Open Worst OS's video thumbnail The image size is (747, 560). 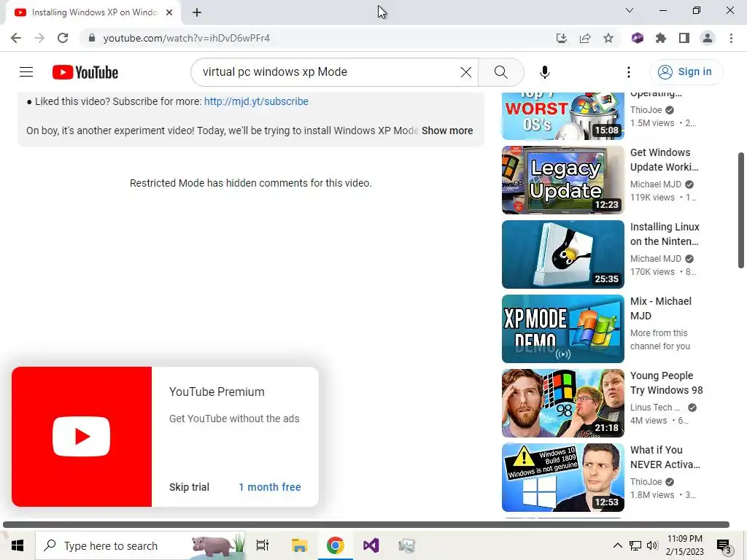562,116
